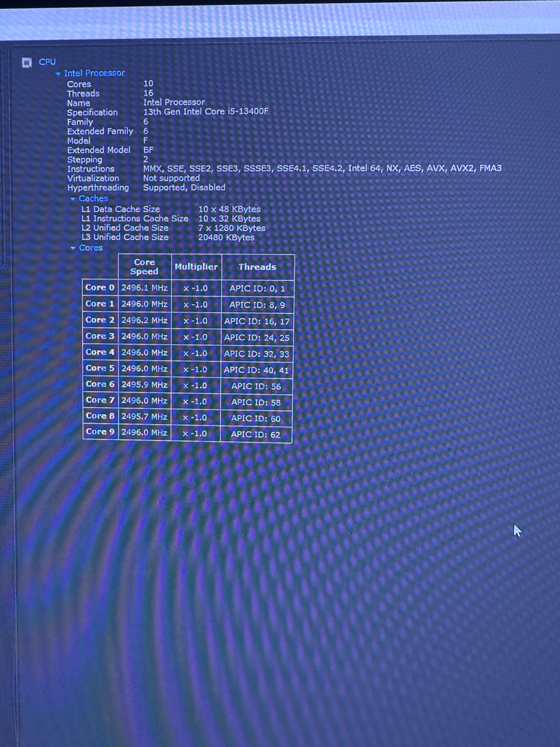Screen dimensions: 560x747
Task: Click the APIC ID: 16, 17 cell
Action: [x=257, y=321]
